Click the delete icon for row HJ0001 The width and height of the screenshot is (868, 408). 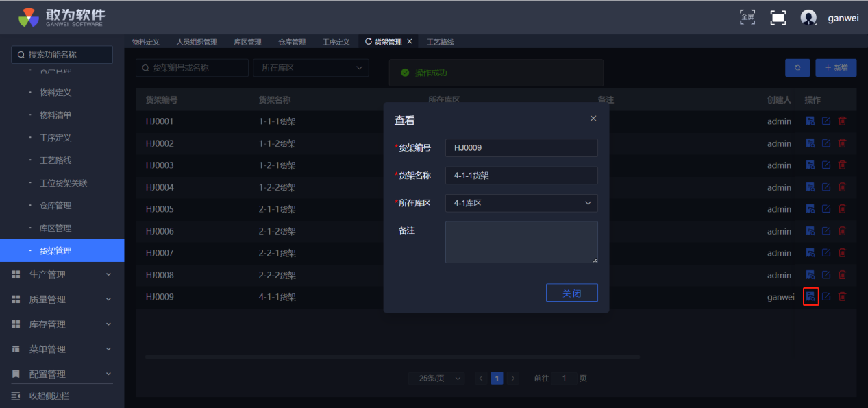click(842, 121)
